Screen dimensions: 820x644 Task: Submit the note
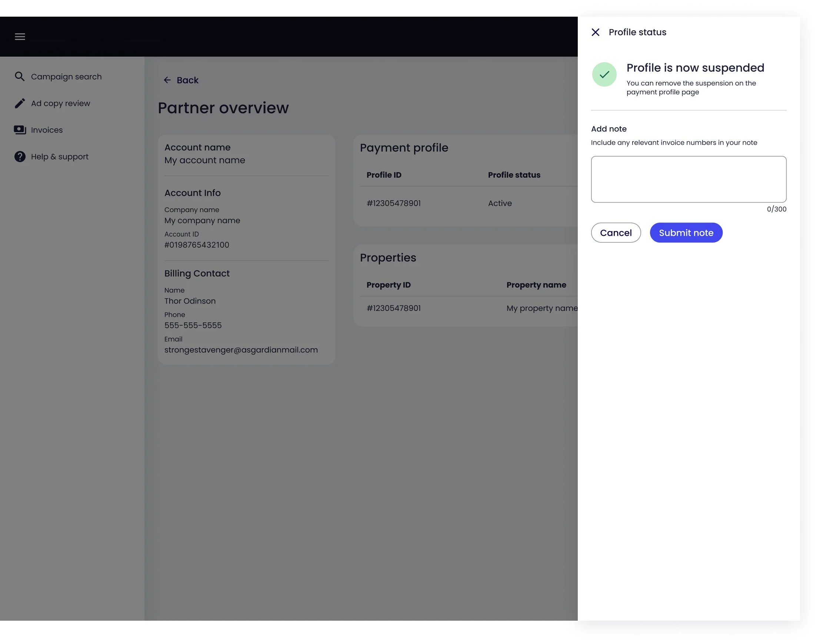686,233
